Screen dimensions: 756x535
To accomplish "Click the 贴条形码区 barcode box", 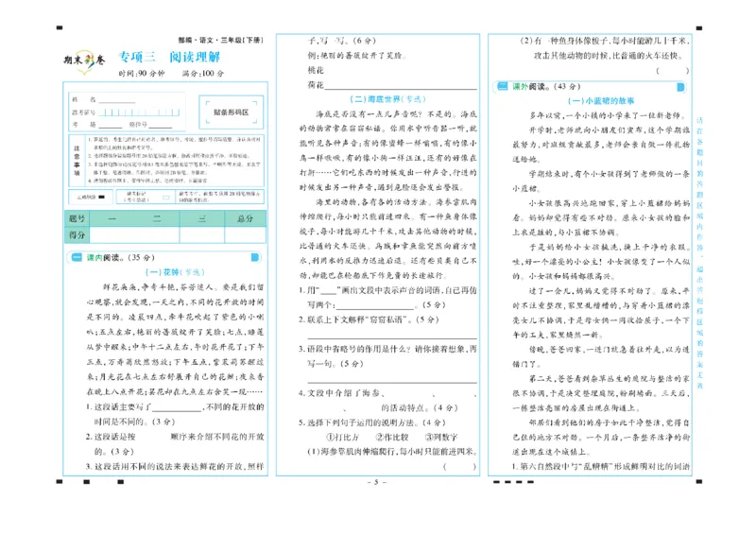I will coord(231,112).
